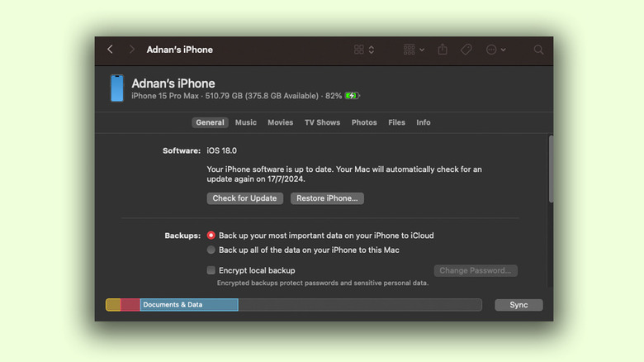This screenshot has width=644, height=362.
Task: Click the back navigation arrow
Action: (110, 50)
